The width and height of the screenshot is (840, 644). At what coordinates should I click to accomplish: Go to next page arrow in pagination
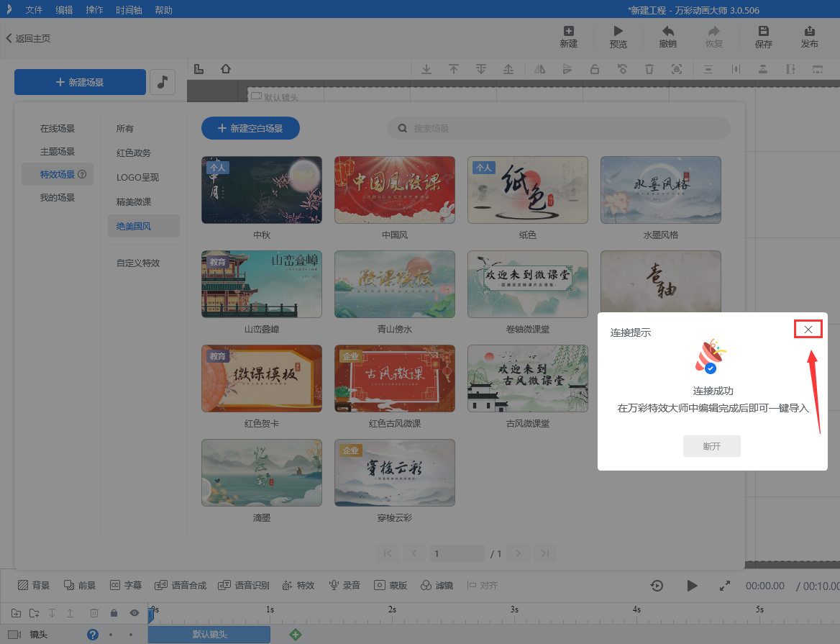[x=518, y=553]
